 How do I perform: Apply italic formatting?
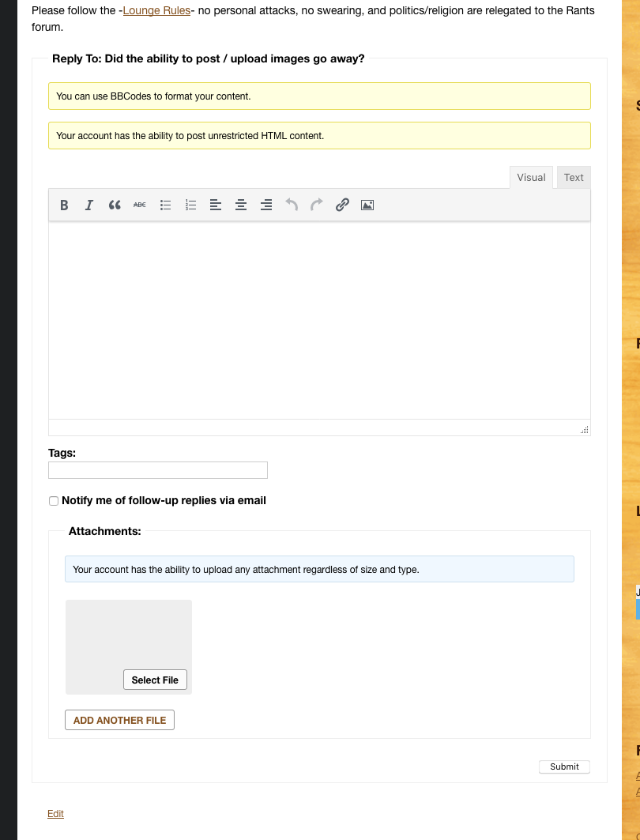tap(89, 205)
